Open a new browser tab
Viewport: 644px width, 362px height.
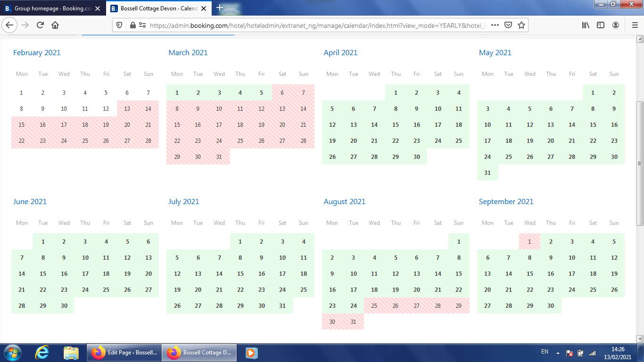pos(220,8)
